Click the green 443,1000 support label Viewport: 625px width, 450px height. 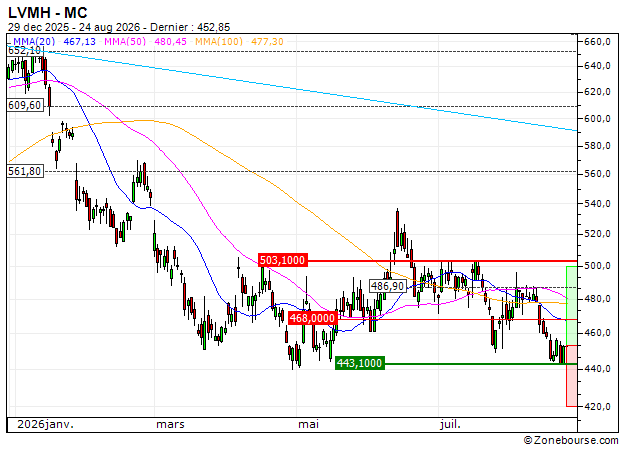pos(360,363)
